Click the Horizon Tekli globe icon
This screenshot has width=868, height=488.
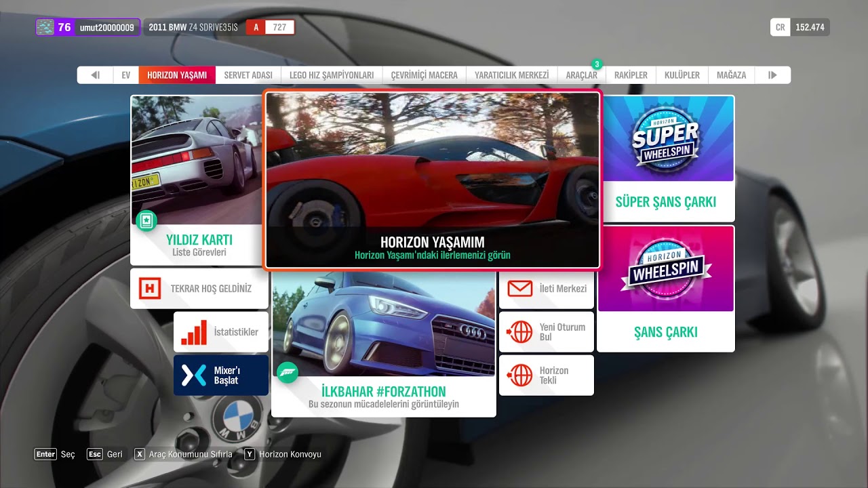tap(520, 375)
